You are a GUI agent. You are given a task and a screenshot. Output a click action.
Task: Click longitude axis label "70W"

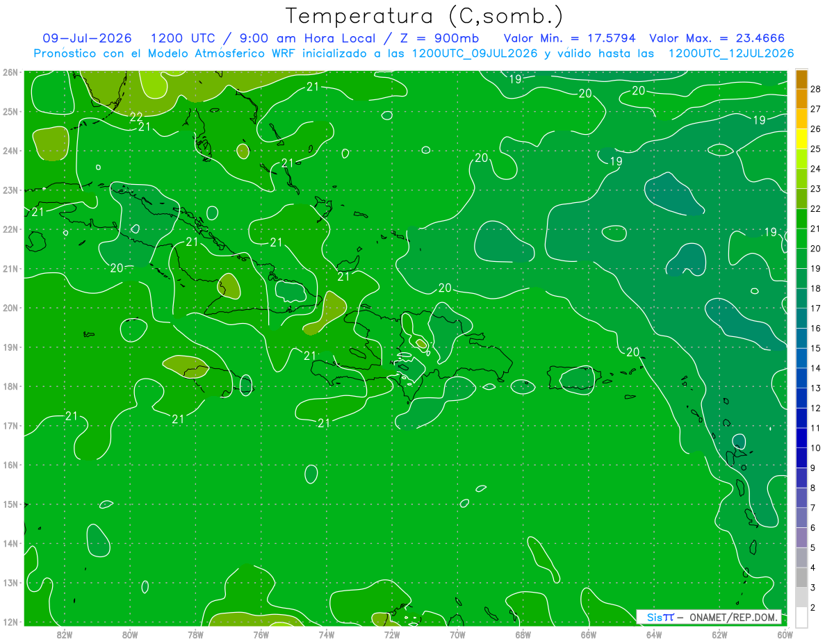point(457,634)
